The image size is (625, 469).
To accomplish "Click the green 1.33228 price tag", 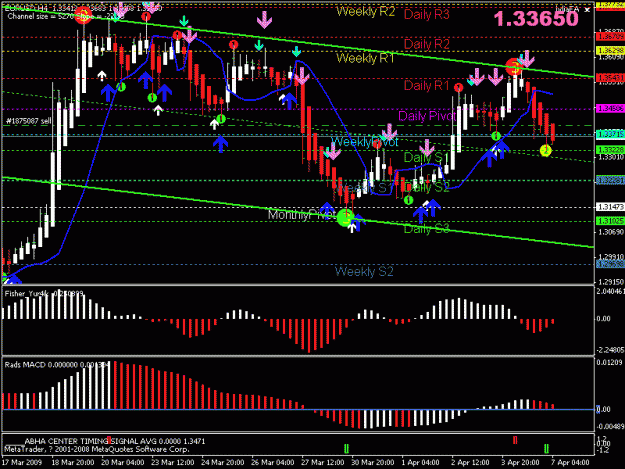I will [x=610, y=150].
